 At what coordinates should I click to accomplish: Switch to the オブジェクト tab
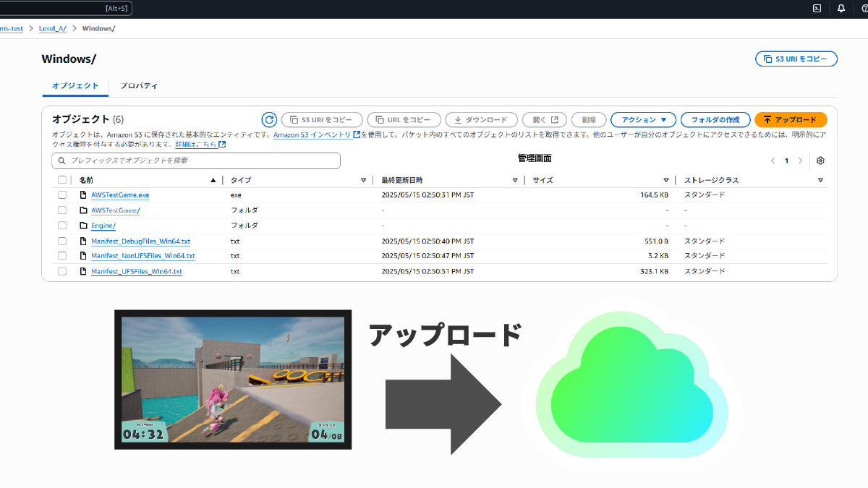click(x=75, y=86)
